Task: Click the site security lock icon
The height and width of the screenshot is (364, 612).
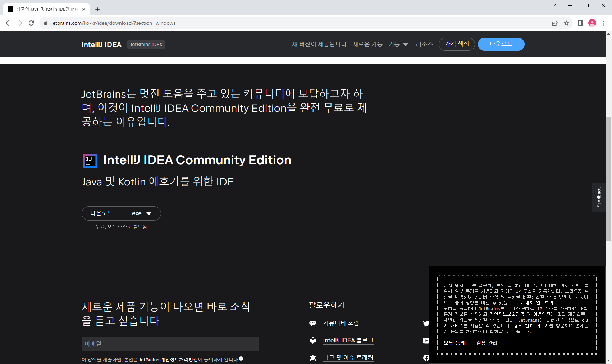Action: [x=45, y=23]
